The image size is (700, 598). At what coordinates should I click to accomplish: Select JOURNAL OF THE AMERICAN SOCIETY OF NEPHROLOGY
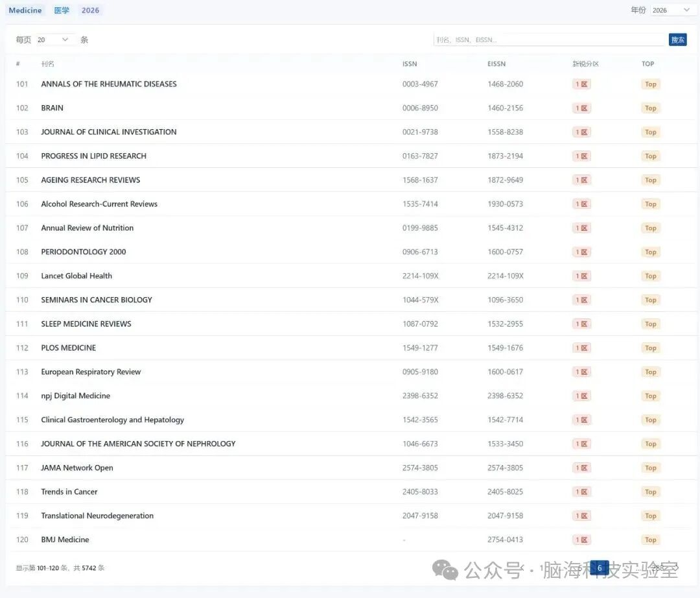139,444
